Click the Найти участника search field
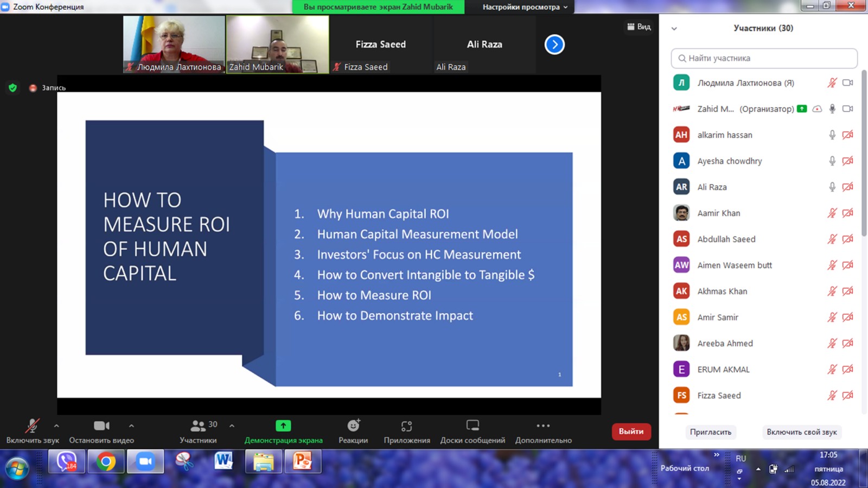This screenshot has width=868, height=488. 764,58
